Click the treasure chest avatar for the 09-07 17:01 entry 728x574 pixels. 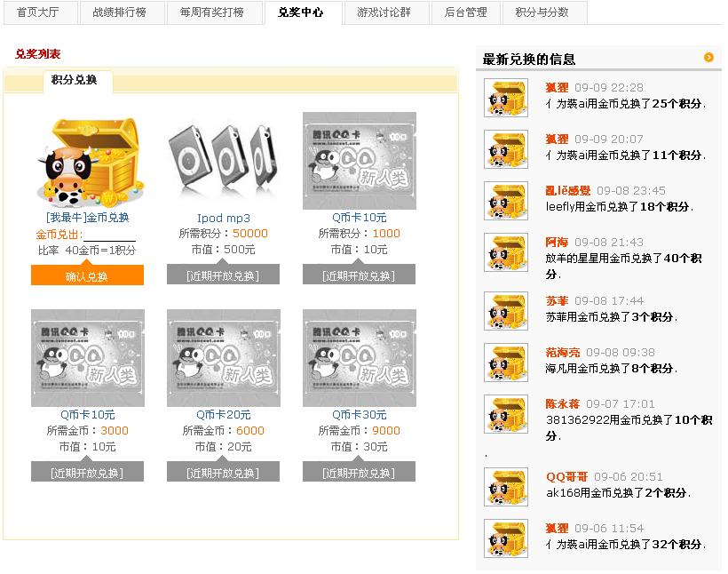506,414
